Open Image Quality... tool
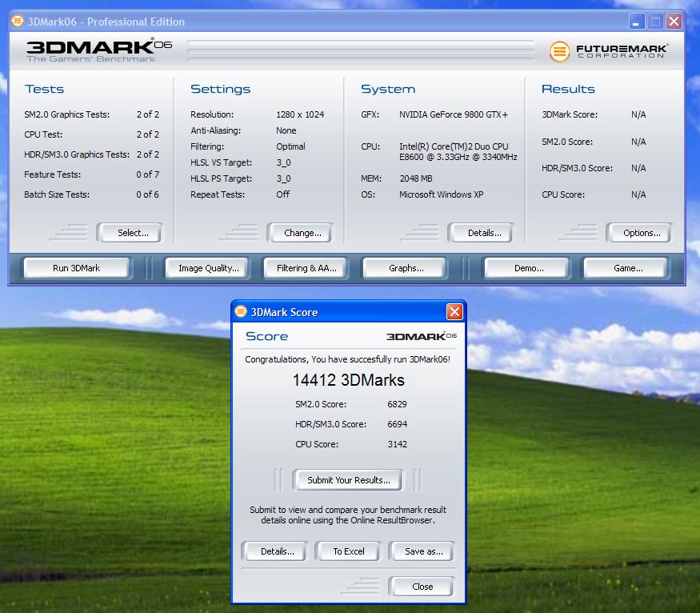Screen dimensions: 700x613 coord(207,268)
